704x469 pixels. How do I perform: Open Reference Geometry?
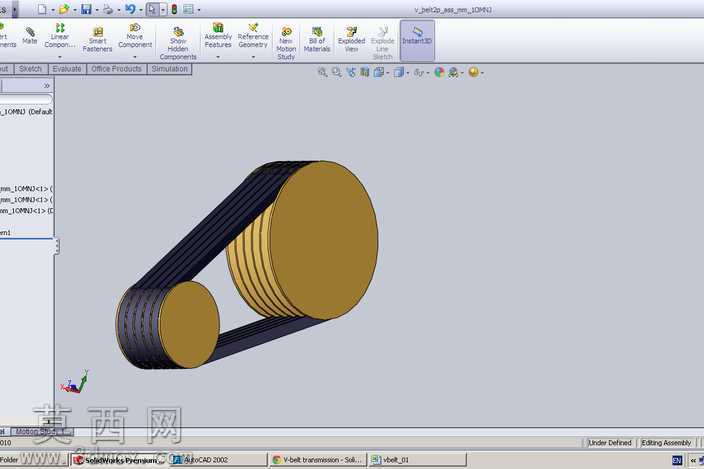pos(253,36)
